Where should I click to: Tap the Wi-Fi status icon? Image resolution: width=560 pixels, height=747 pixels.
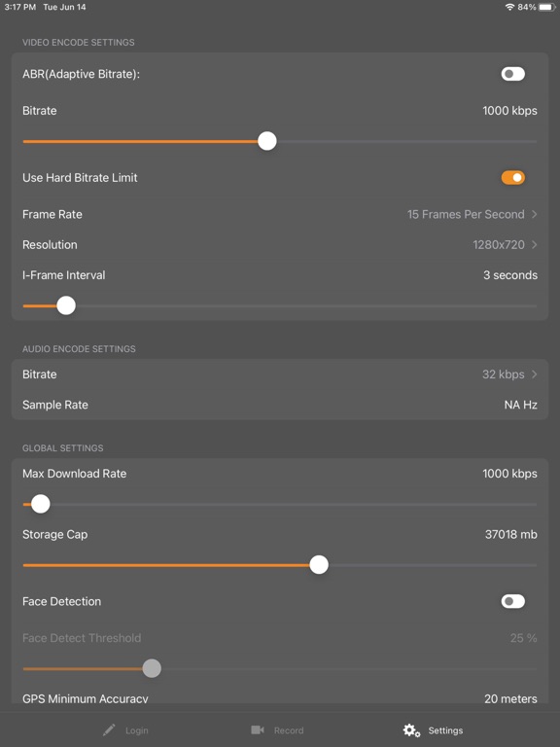510,7
